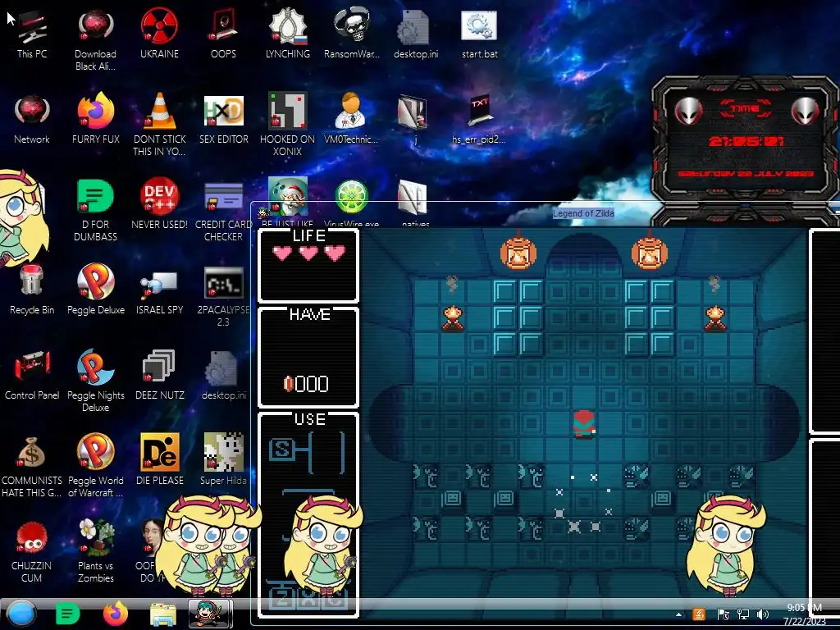This screenshot has width=840, height=630.
Task: Open the Action Center flag icon
Action: click(x=723, y=615)
